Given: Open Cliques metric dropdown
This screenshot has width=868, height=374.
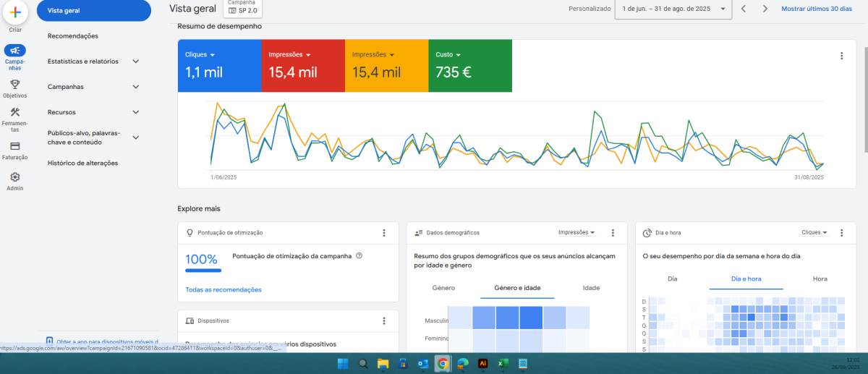Looking at the screenshot, I should 200,55.
